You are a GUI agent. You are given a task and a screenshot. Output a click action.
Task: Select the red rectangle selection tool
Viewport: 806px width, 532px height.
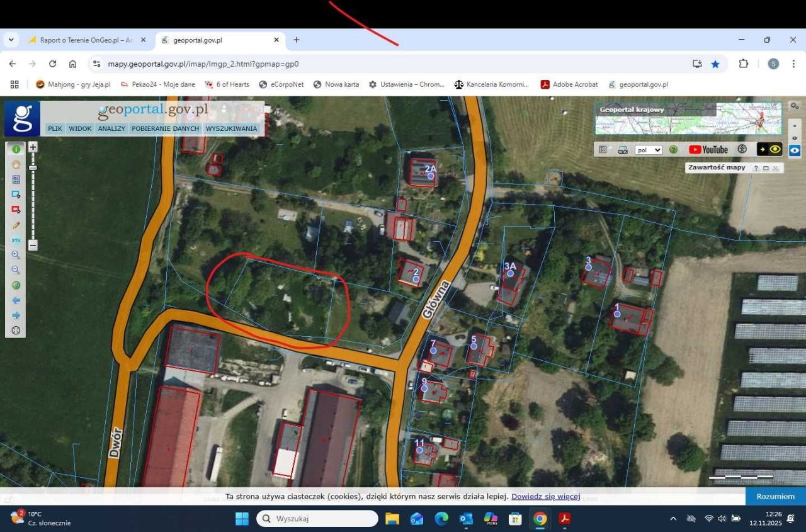pyautogui.click(x=16, y=210)
